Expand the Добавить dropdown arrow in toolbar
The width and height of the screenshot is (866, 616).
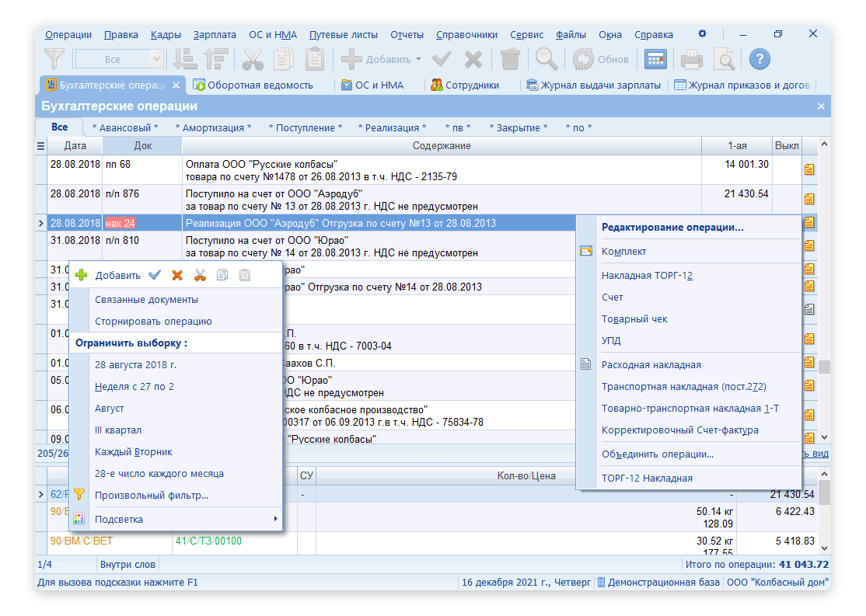click(419, 59)
